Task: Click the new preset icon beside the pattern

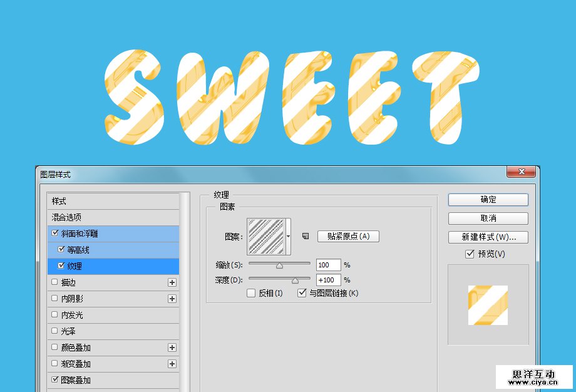Action: 306,236
